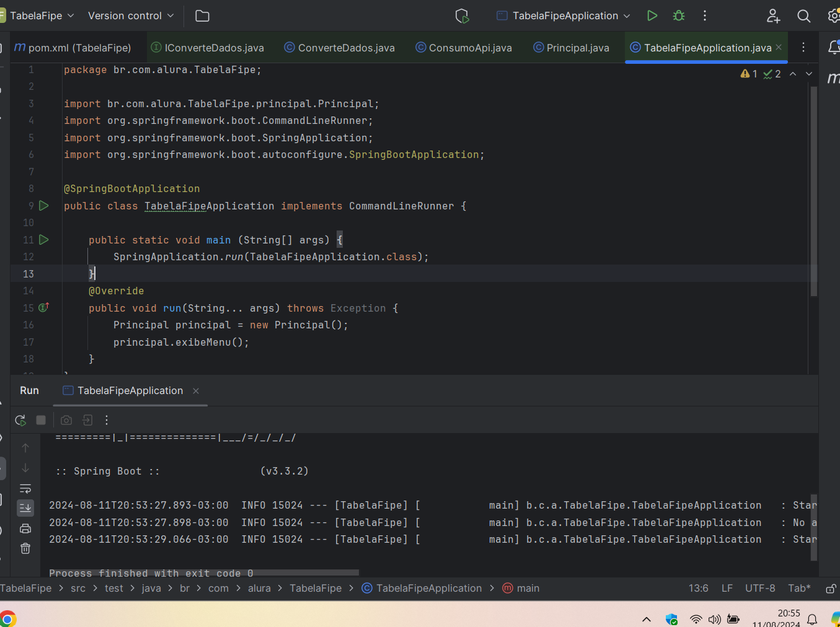Expand Version control dropdown
Image resolution: width=840 pixels, height=627 pixels.
coord(131,15)
